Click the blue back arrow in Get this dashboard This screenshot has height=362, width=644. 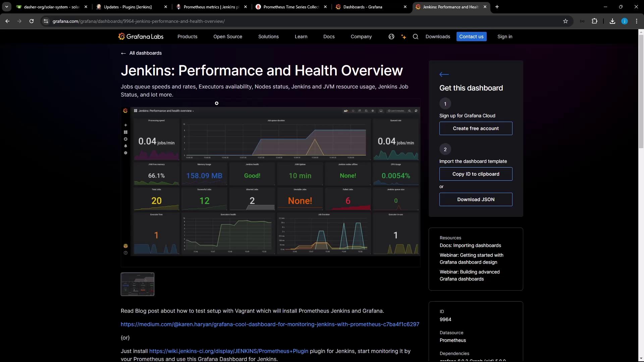[x=444, y=74]
